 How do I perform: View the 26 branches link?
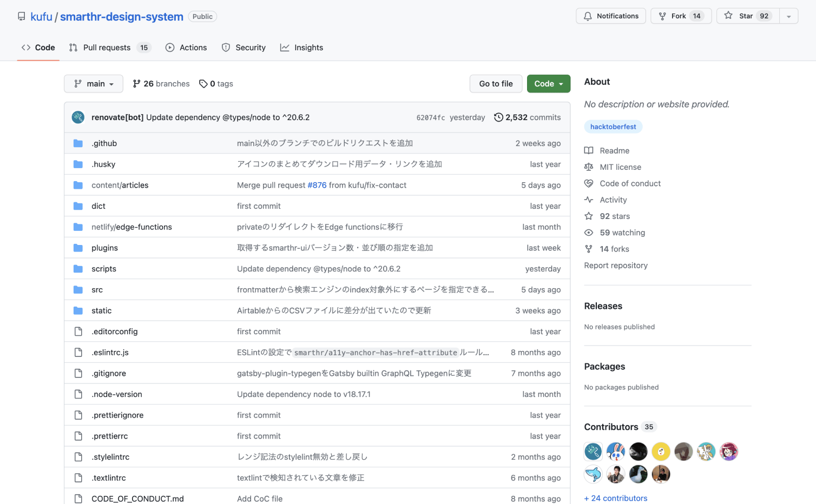click(x=161, y=84)
